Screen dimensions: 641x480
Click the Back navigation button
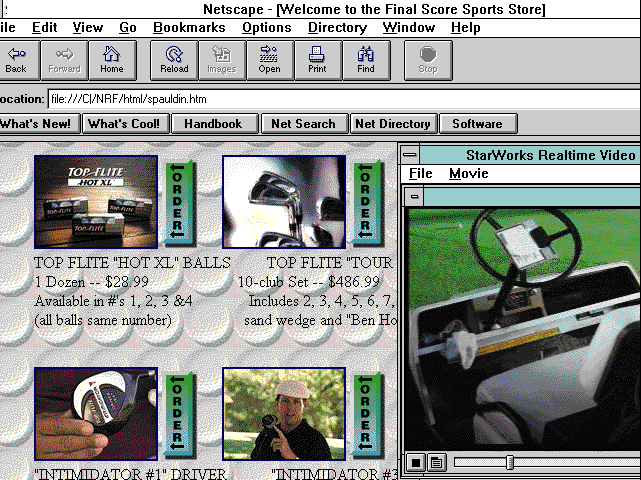pos(16,60)
